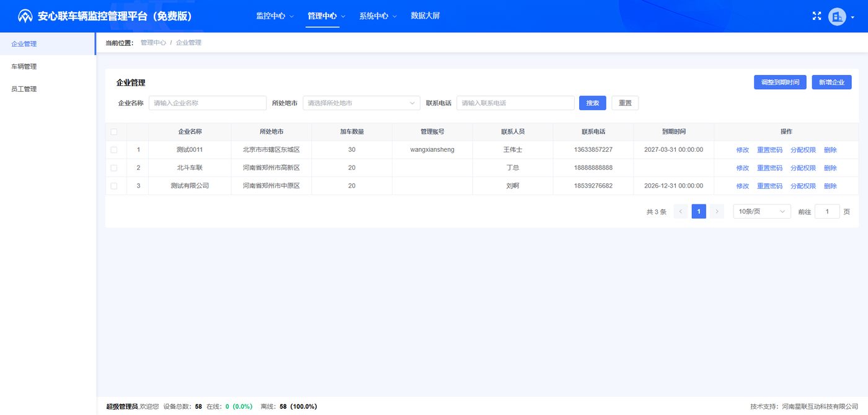868x415 pixels.
Task: Select 企业管理 in the sidebar
Action: point(48,44)
